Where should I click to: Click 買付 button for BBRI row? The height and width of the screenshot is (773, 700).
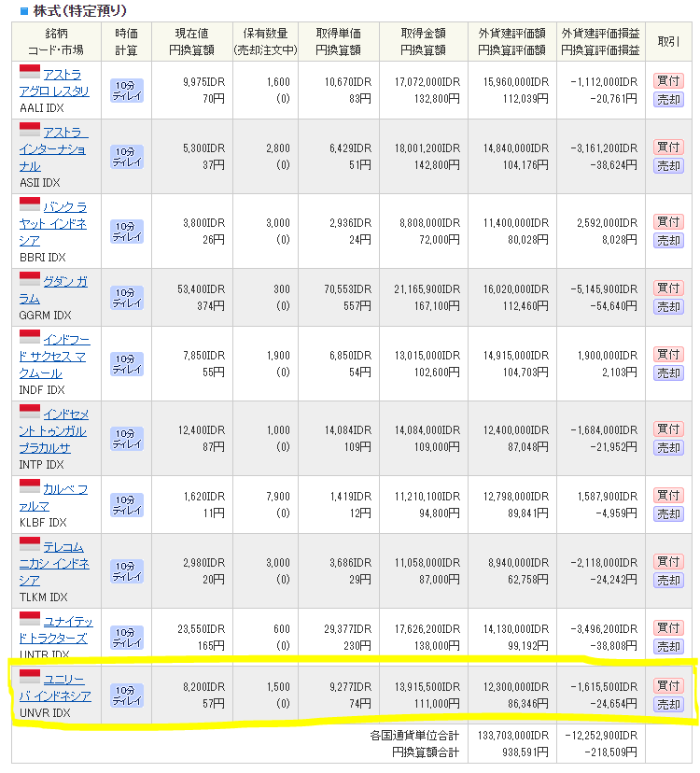[x=668, y=222]
